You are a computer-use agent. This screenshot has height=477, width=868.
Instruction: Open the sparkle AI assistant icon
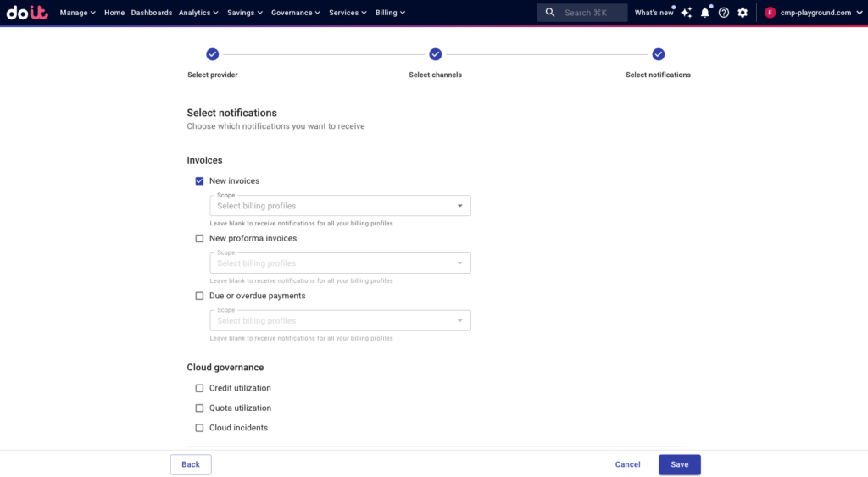[687, 13]
